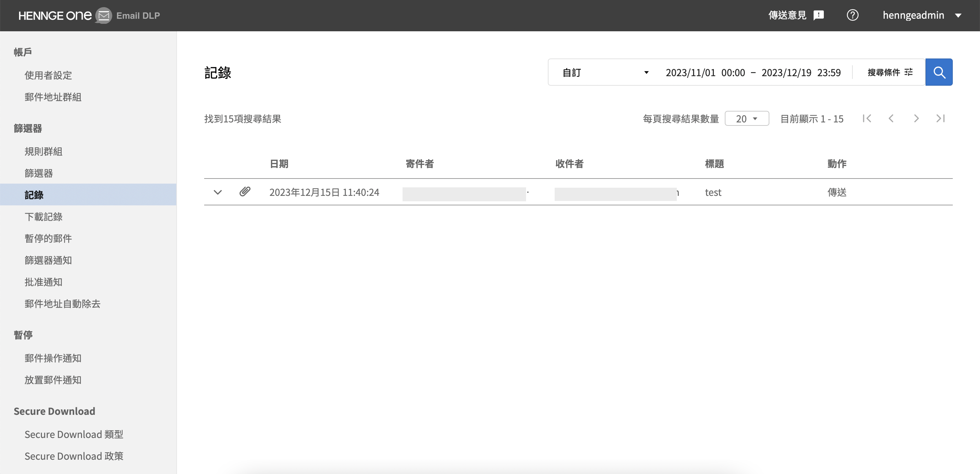Screen dimensions: 980x474
Task: Click the Email DLP envelope logo icon
Action: [103, 16]
